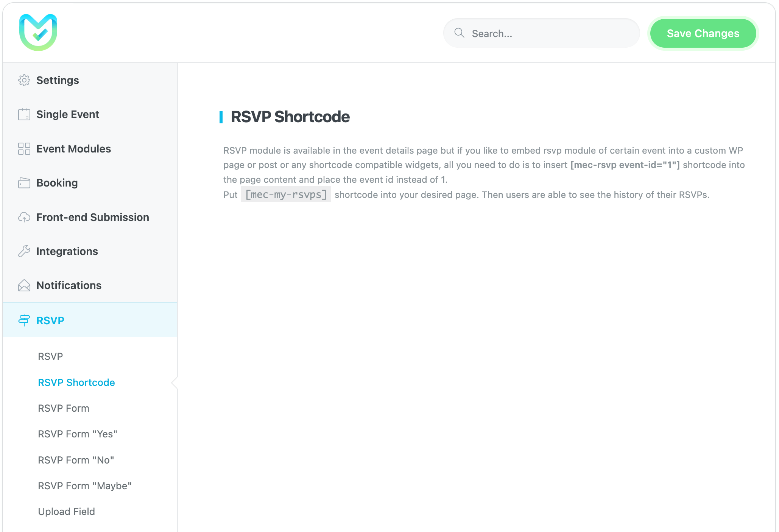Click the MEC logo icon
The width and height of the screenshot is (779, 532).
tap(38, 33)
